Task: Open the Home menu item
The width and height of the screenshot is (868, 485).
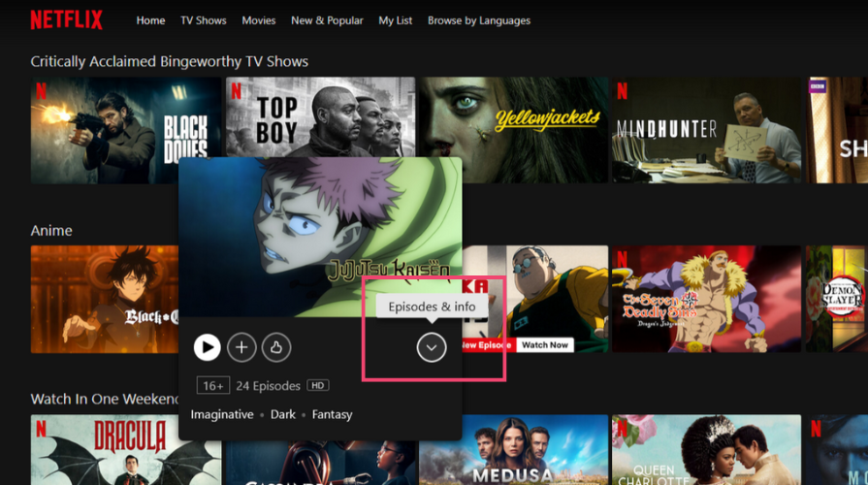Action: (x=150, y=20)
